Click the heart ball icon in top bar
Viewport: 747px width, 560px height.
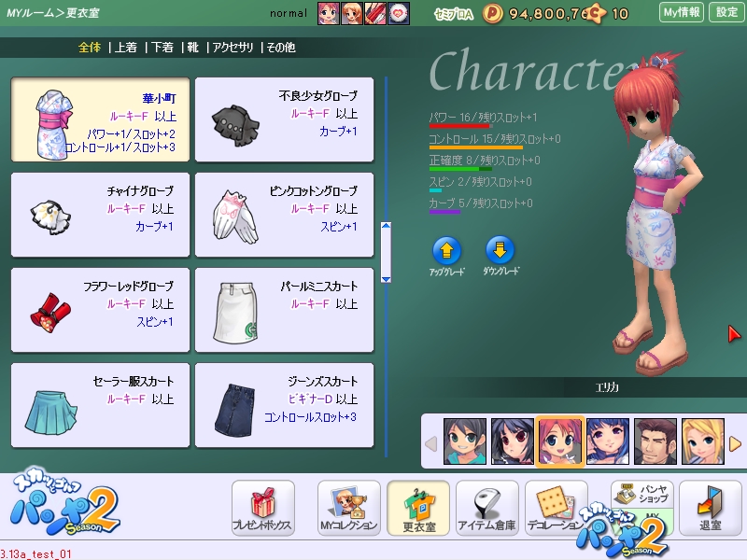[399, 13]
